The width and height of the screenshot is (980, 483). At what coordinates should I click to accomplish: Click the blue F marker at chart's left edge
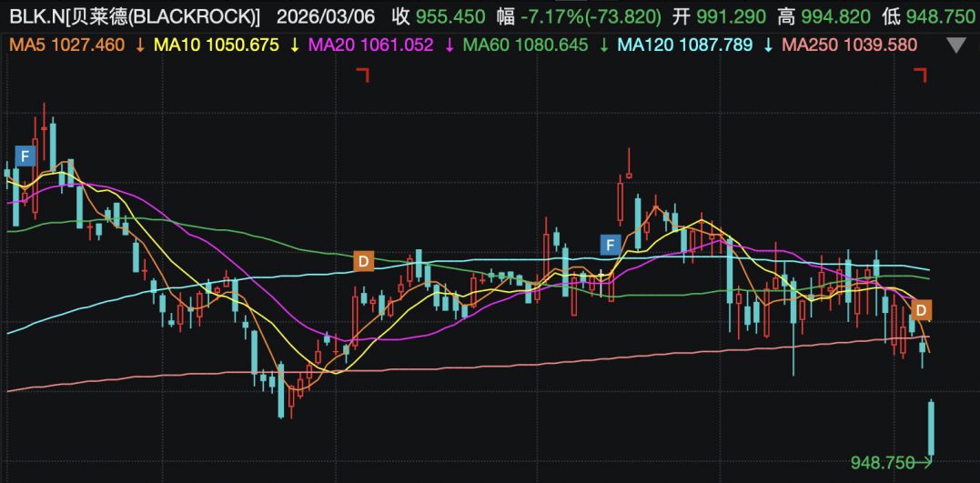pyautogui.click(x=25, y=155)
